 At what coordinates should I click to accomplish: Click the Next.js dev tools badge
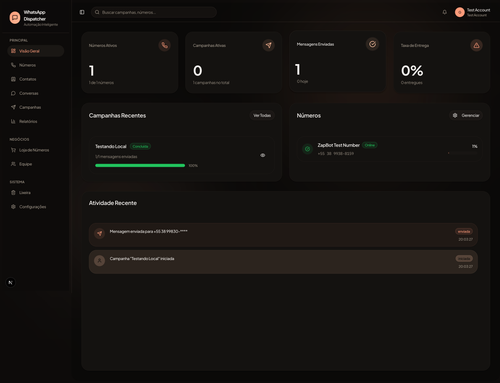[x=11, y=283]
